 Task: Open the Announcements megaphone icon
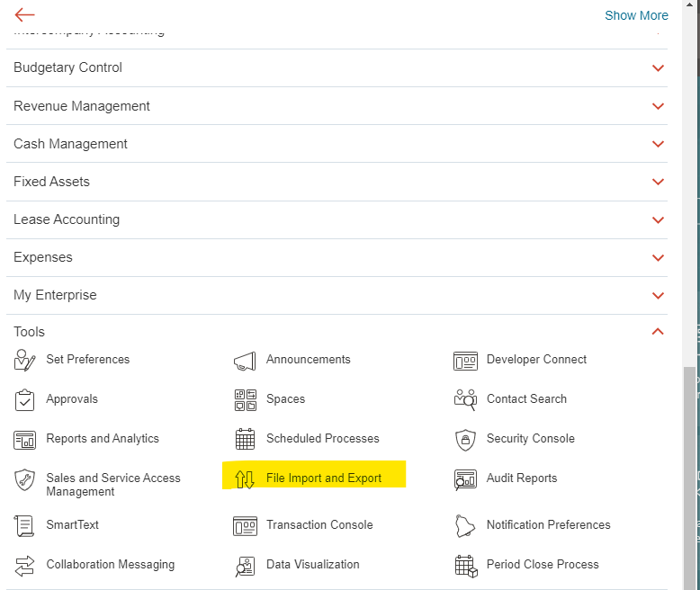pos(245,361)
